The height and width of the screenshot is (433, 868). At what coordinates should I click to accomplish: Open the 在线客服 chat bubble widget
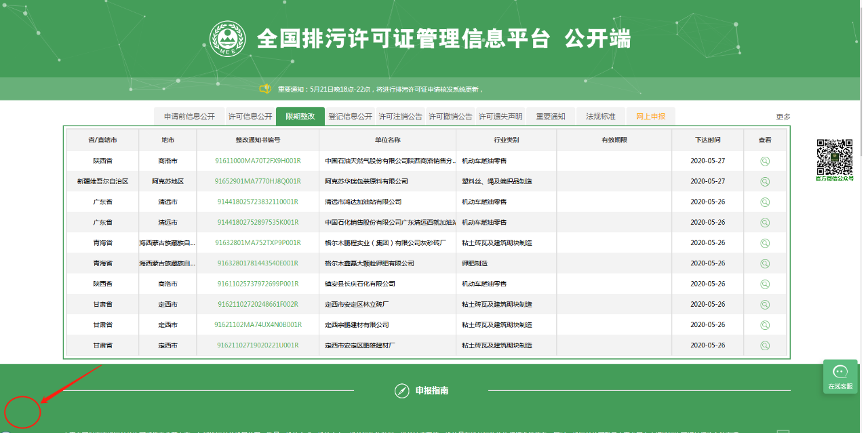[840, 377]
